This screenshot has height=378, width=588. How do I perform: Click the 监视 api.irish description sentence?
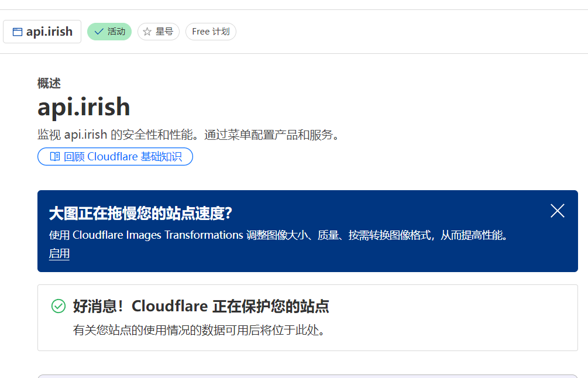point(188,135)
